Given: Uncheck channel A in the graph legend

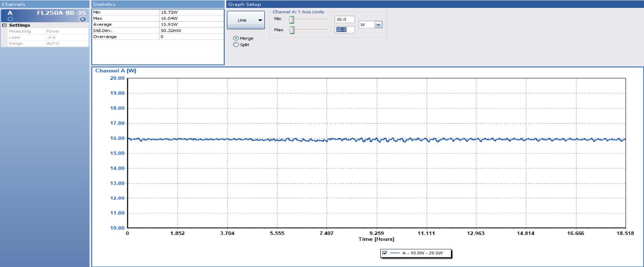Looking at the screenshot, I should (384, 253).
